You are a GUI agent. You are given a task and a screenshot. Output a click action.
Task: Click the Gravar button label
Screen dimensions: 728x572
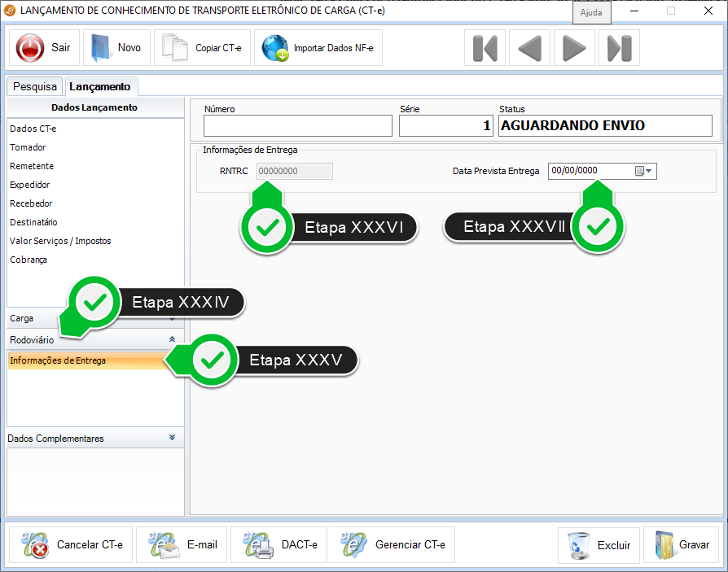[x=694, y=544]
